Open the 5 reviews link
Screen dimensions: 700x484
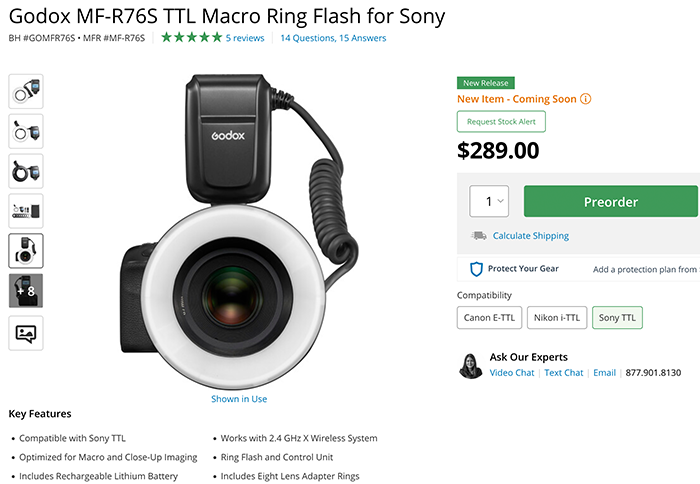[x=245, y=38]
